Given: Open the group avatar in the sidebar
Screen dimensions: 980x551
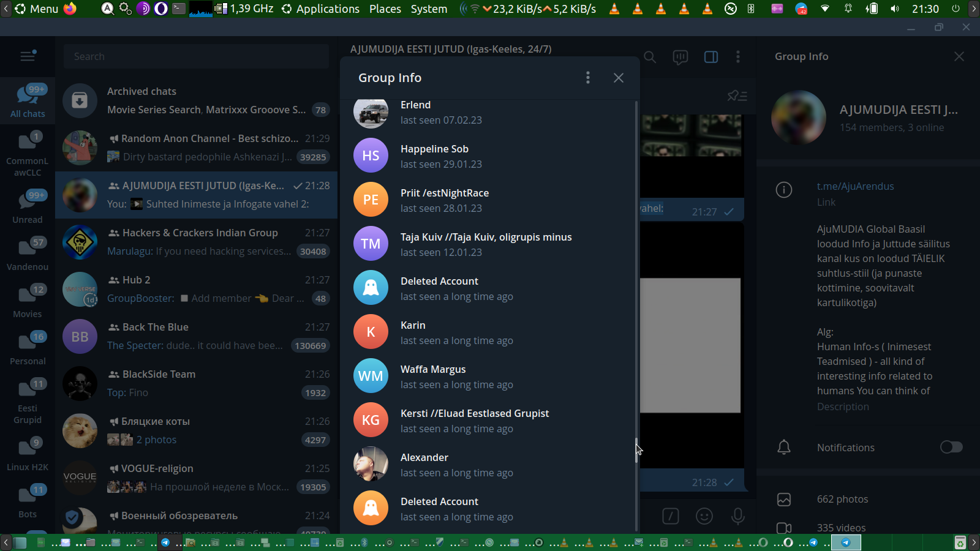Looking at the screenshot, I should click(x=799, y=118).
